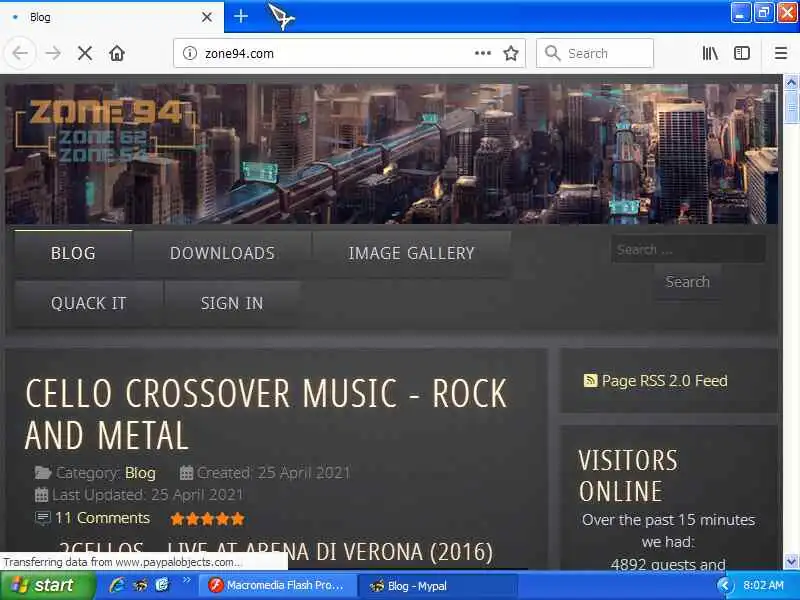800x600 pixels.
Task: Open the 11 Comments link
Action: pyautogui.click(x=102, y=518)
